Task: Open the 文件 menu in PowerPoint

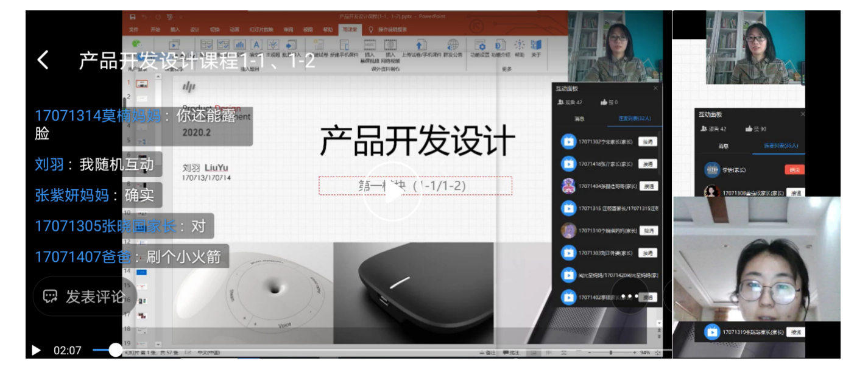Action: [x=134, y=29]
